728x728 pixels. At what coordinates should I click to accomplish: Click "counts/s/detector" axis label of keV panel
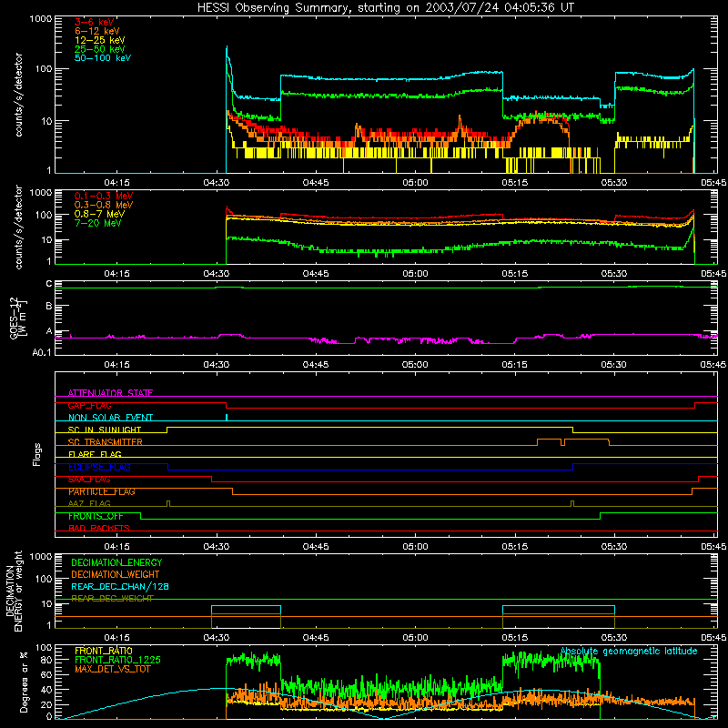pos(18,95)
